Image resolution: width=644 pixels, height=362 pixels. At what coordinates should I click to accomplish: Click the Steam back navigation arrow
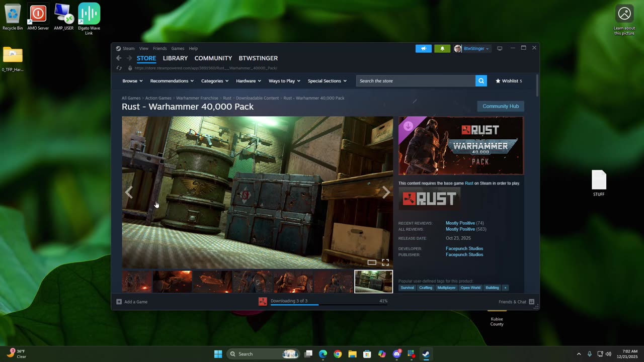119,58
